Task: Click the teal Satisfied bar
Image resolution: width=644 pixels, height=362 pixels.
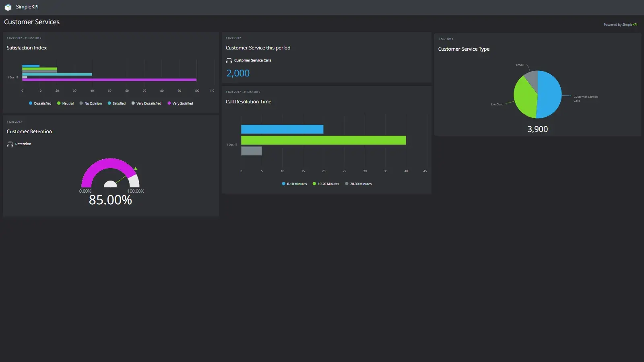Action: (57, 74)
